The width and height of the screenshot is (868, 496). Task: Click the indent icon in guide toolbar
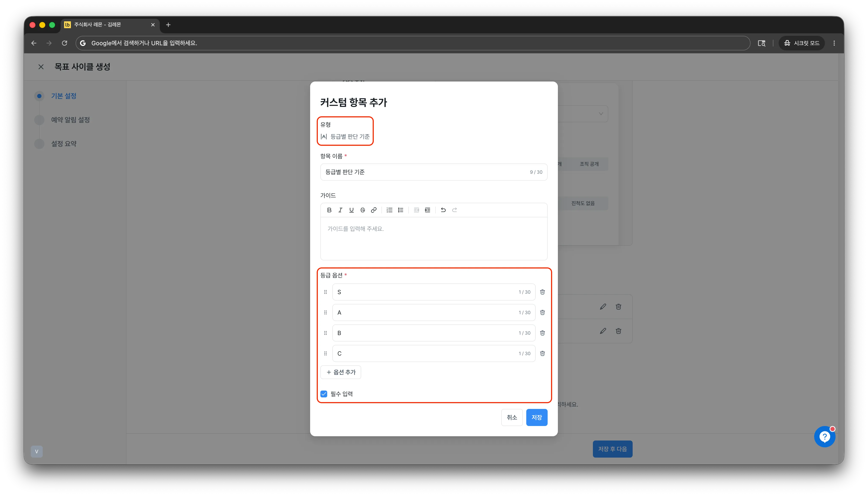428,210
